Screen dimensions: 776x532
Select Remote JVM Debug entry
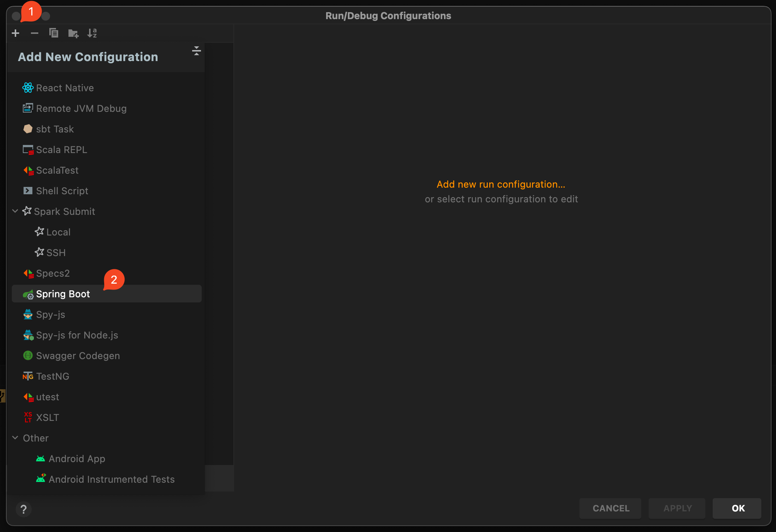(x=81, y=109)
